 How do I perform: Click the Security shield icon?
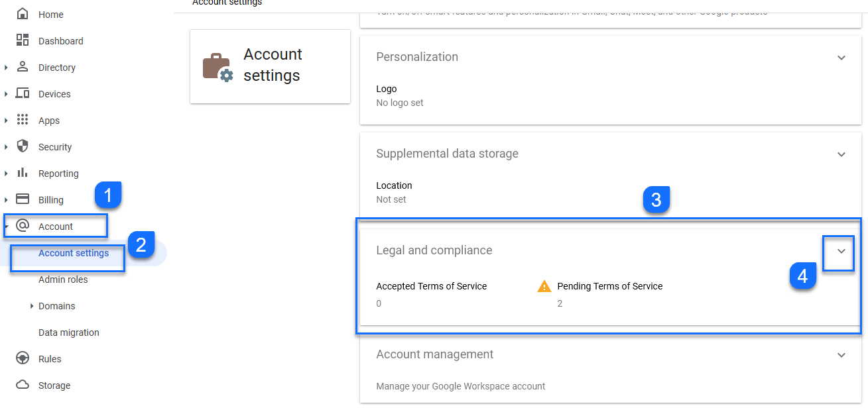(x=23, y=146)
